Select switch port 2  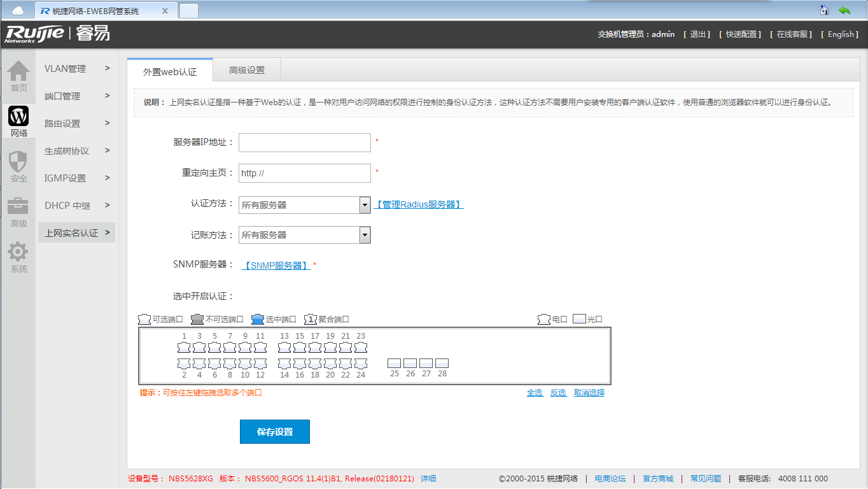pyautogui.click(x=184, y=364)
